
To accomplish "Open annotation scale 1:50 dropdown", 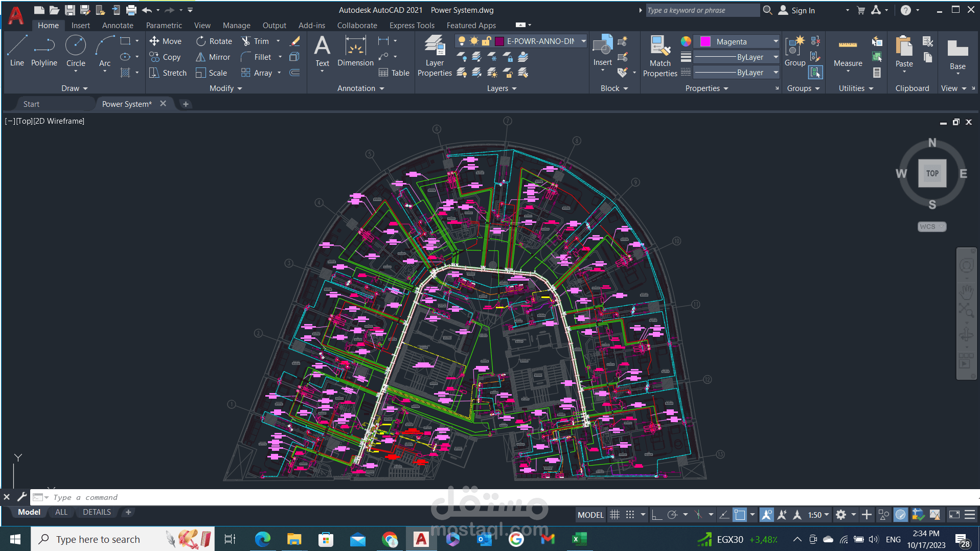I will (818, 515).
